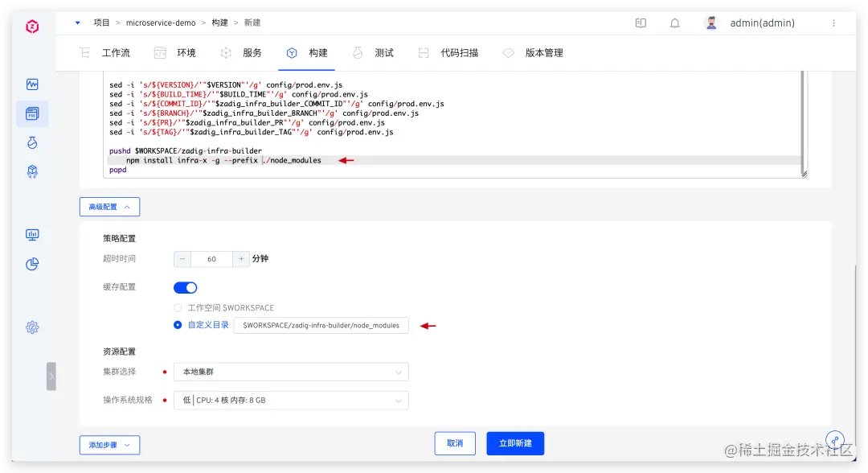Select the 工作空间 $WORKSPACE radio option
This screenshot has width=868, height=473.
tap(180, 307)
